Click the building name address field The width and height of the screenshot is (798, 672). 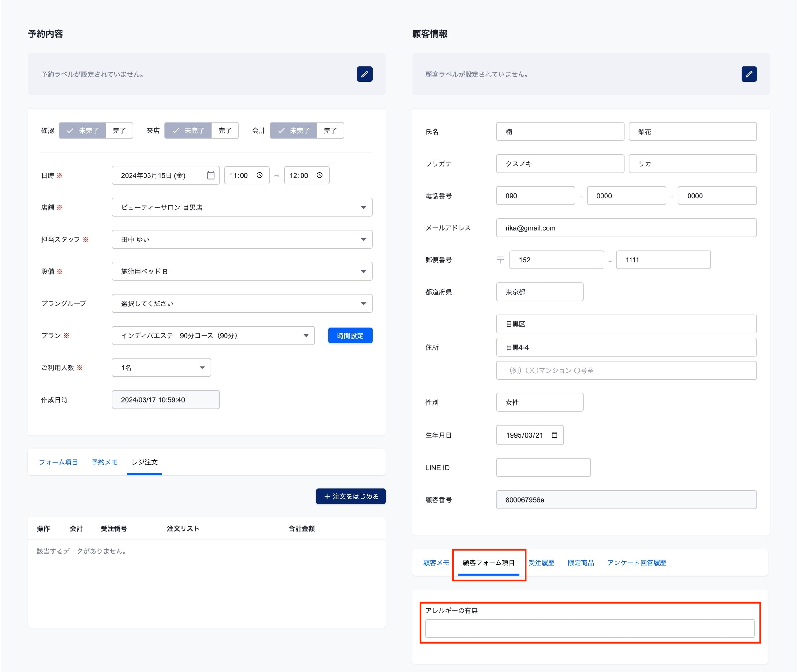coord(626,370)
